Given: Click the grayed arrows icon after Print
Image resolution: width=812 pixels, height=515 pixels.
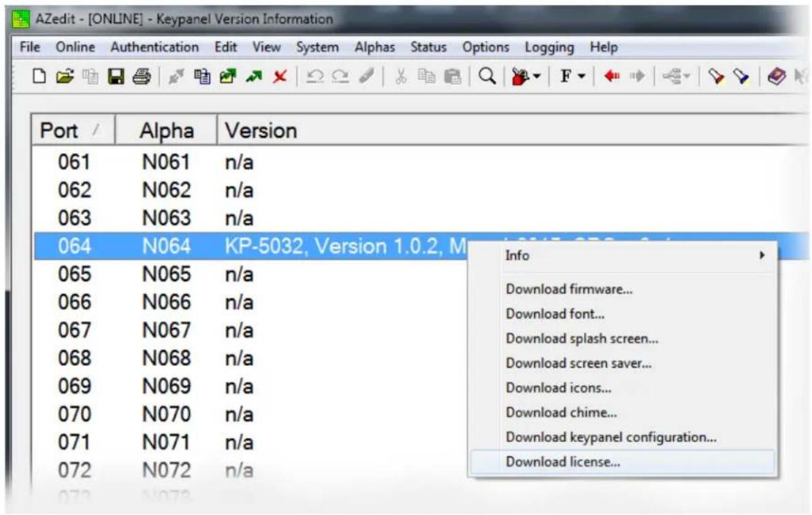Looking at the screenshot, I should click(x=176, y=77).
